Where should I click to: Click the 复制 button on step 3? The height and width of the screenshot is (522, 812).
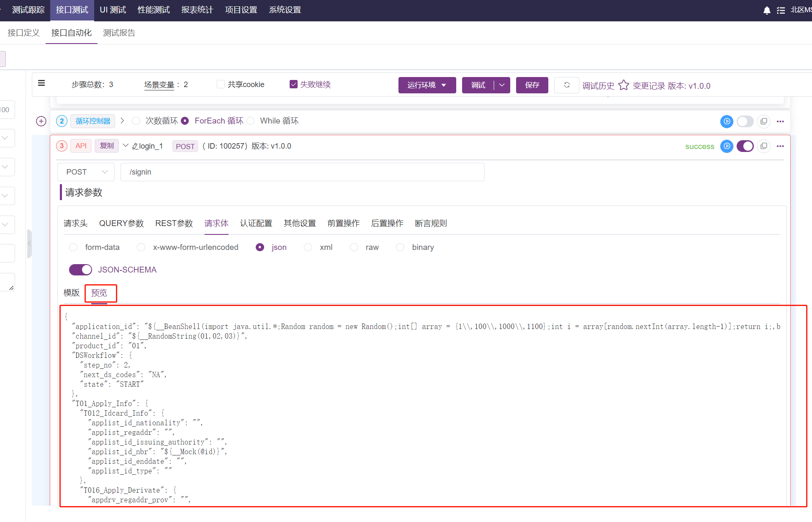(x=106, y=146)
